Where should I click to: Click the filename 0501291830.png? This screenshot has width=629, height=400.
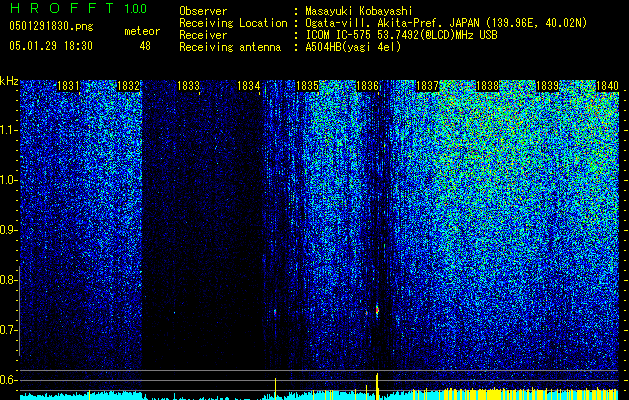[51, 26]
